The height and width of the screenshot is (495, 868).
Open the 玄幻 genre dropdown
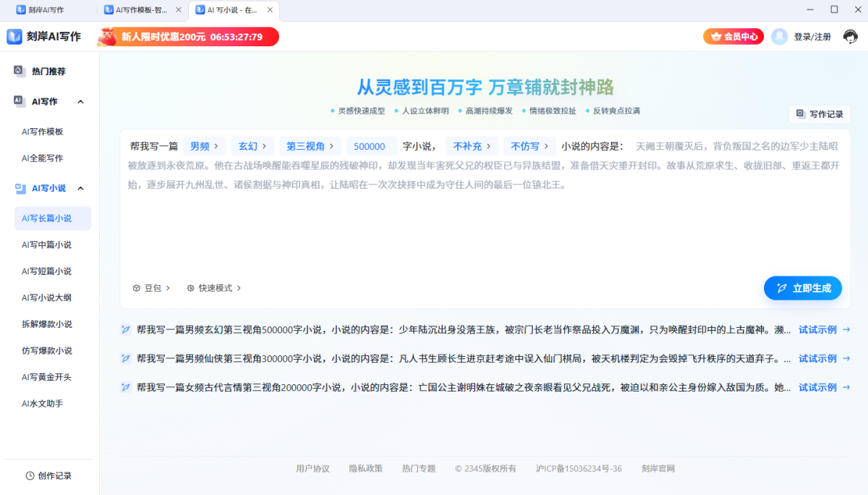(253, 145)
